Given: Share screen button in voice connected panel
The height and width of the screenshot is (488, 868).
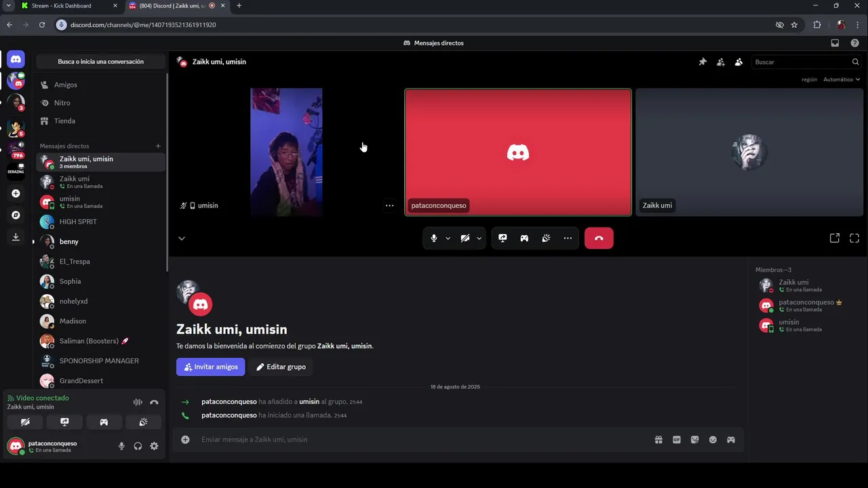Looking at the screenshot, I should (x=64, y=422).
